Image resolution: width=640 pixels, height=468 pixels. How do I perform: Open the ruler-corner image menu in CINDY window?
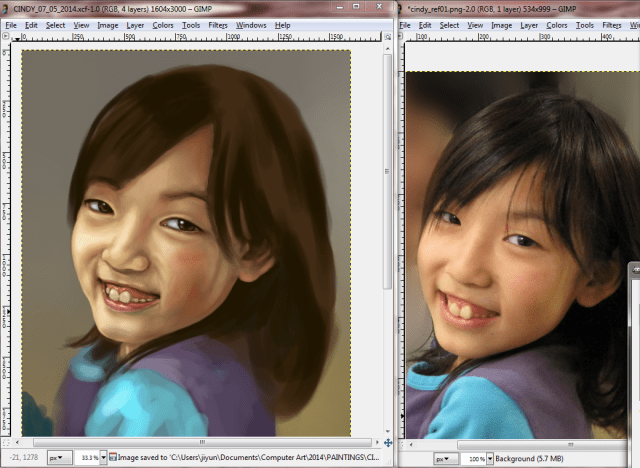click(6, 36)
